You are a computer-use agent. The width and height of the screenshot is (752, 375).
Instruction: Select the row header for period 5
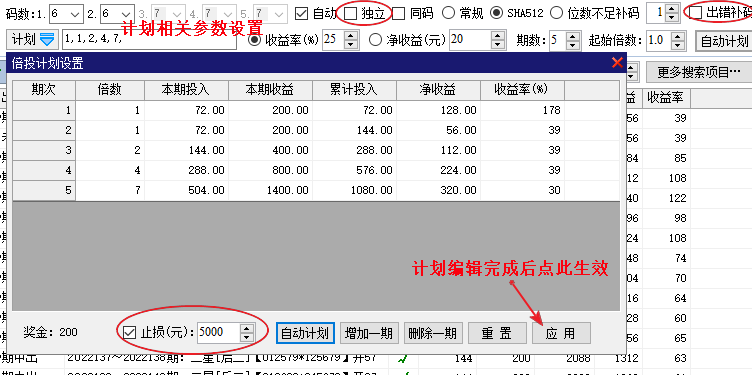[x=44, y=190]
